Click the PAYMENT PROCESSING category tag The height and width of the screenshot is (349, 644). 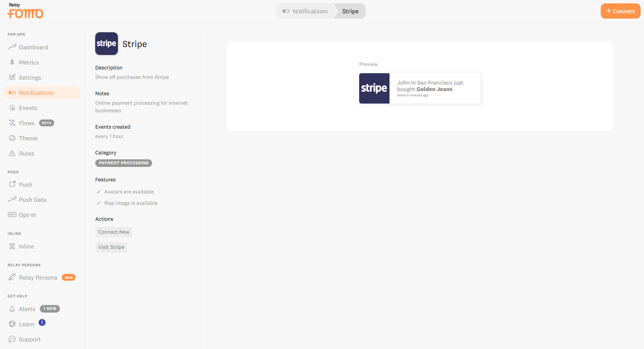pyautogui.click(x=124, y=163)
